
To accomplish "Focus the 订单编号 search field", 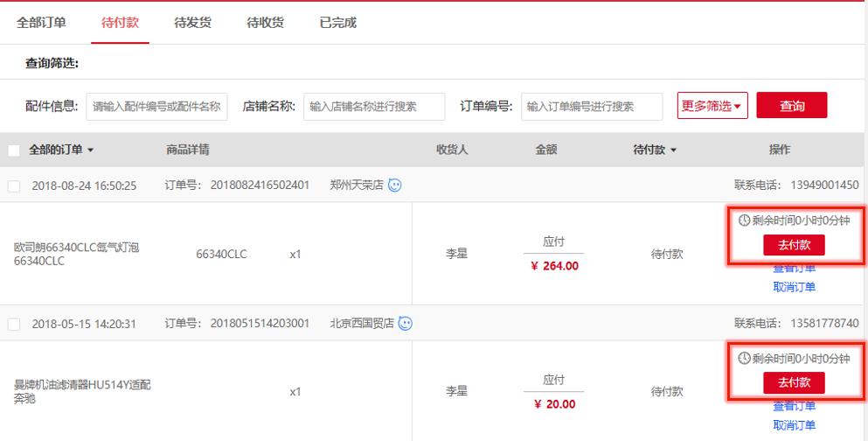I will (x=592, y=107).
